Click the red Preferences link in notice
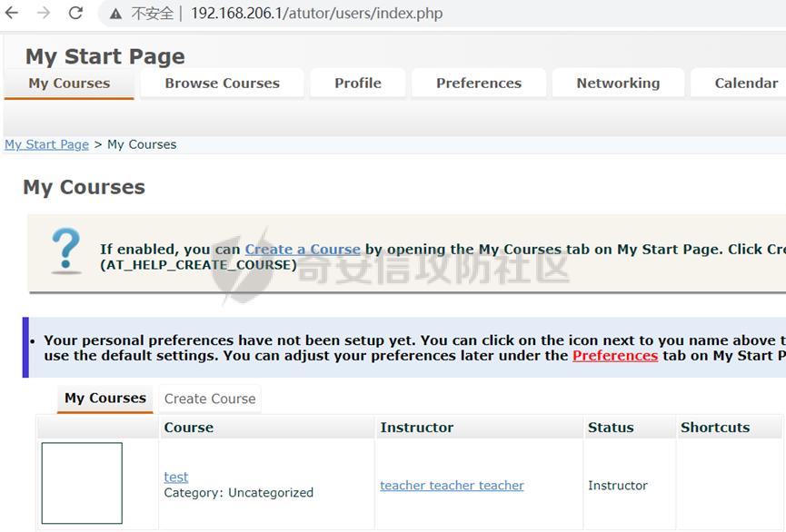The image size is (786, 532). (x=615, y=356)
